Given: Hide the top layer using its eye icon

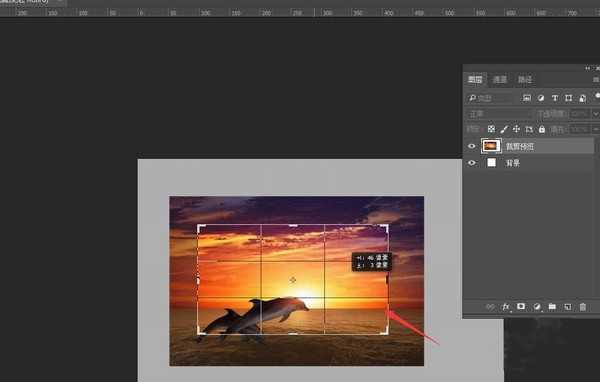Looking at the screenshot, I should pyautogui.click(x=471, y=146).
